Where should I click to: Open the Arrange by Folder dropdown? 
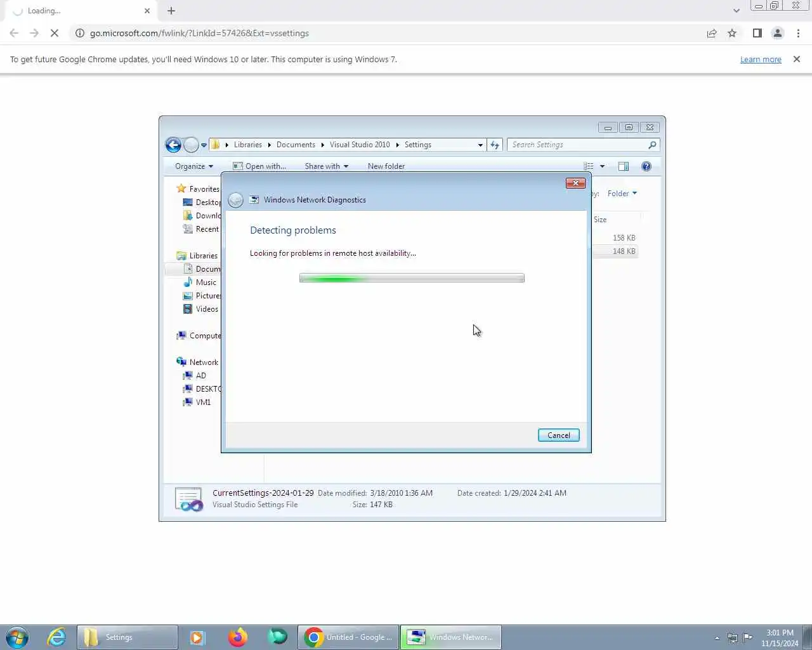[x=622, y=194]
